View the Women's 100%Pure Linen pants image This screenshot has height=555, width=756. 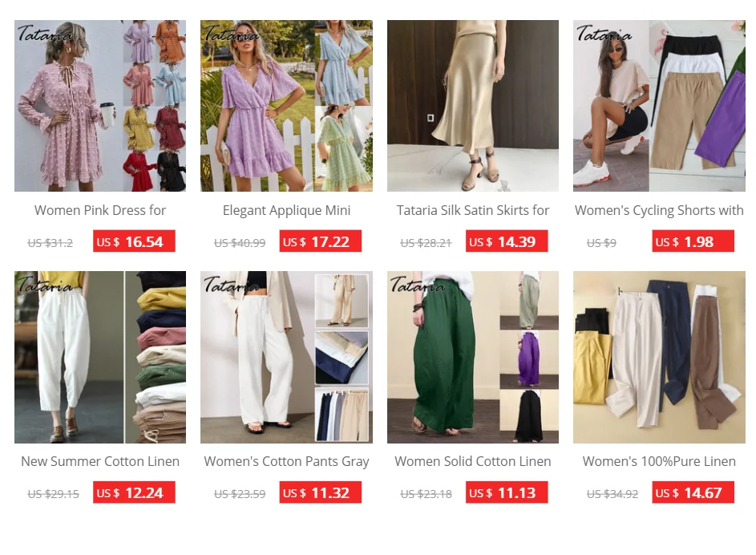(659, 357)
